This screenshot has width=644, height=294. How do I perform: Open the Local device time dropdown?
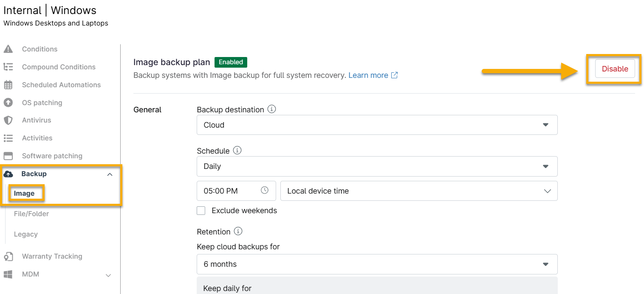point(418,191)
